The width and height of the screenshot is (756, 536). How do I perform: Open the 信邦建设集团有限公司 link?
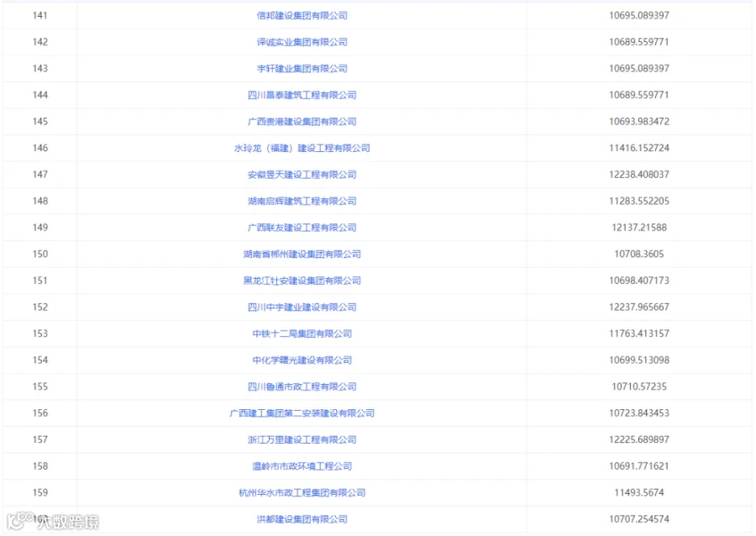pyautogui.click(x=302, y=15)
